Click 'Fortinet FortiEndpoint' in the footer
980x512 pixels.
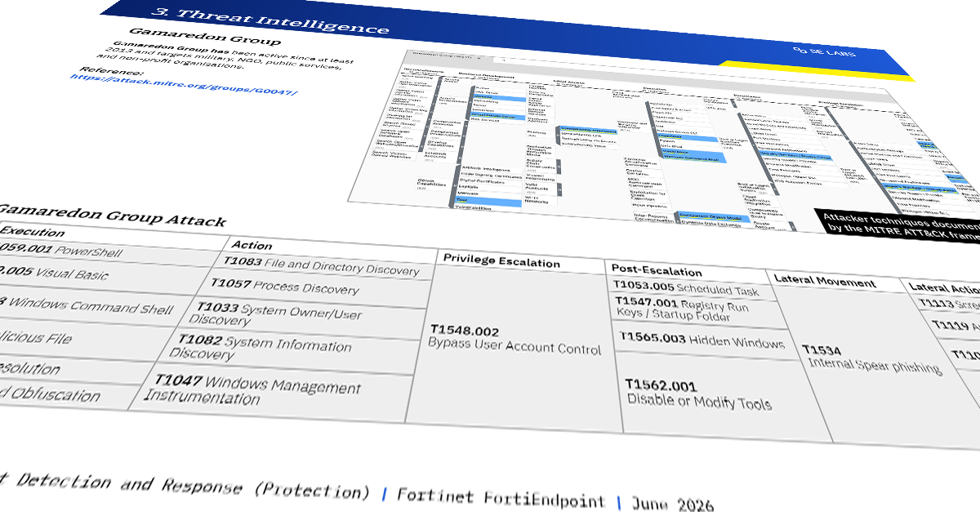point(501,498)
